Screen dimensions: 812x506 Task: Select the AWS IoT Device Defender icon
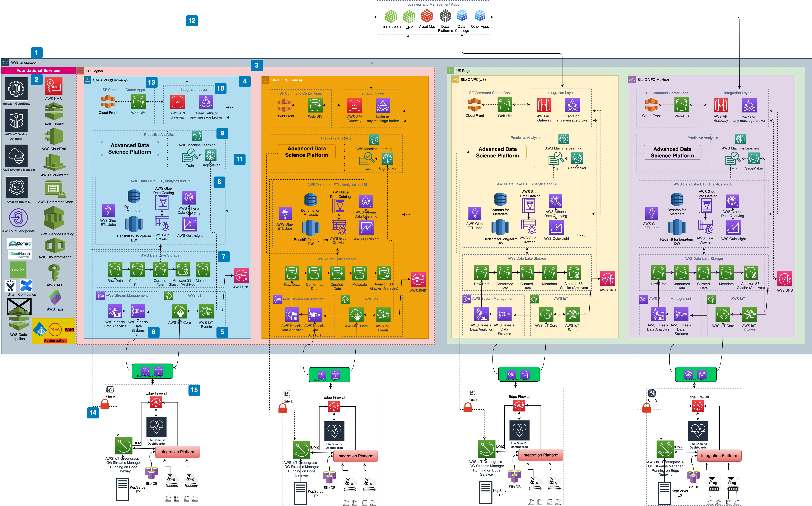tap(16, 120)
